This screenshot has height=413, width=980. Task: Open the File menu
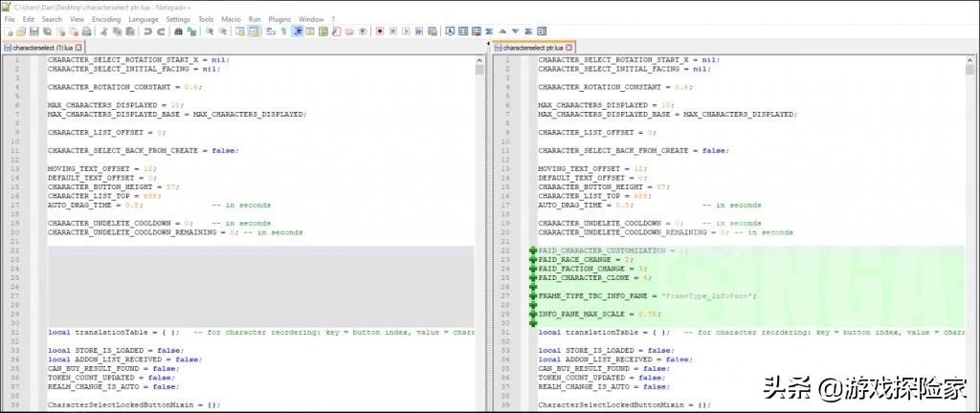point(10,19)
